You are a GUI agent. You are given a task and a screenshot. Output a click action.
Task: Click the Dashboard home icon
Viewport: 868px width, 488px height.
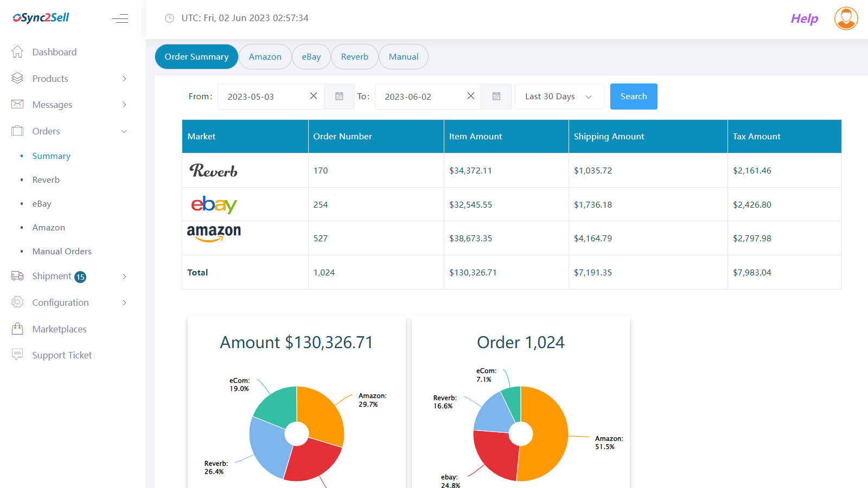(x=17, y=52)
